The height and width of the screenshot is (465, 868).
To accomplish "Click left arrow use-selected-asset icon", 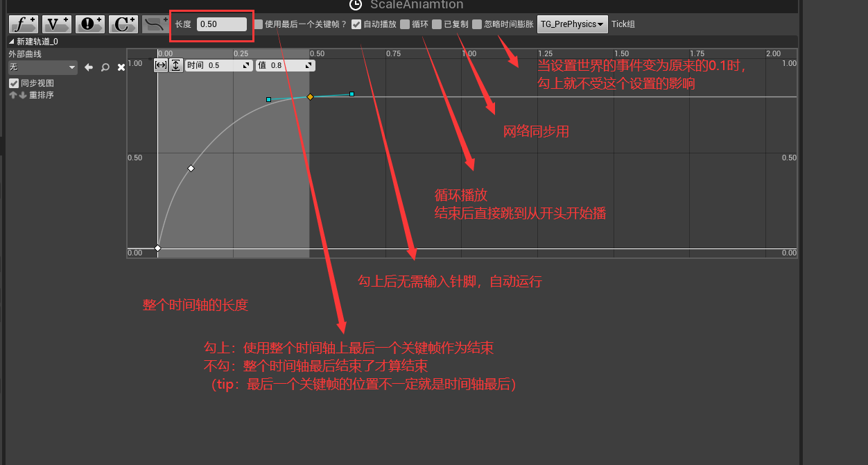I will (x=89, y=67).
